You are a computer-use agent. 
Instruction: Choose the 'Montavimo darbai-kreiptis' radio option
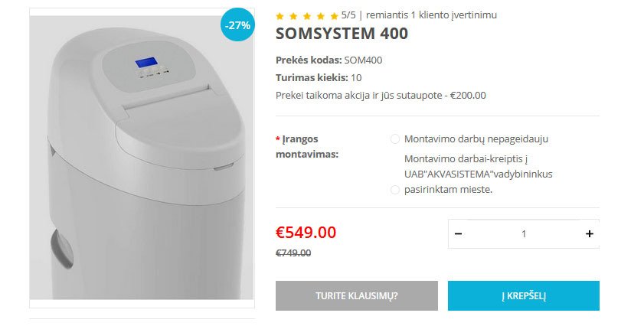[395, 190]
